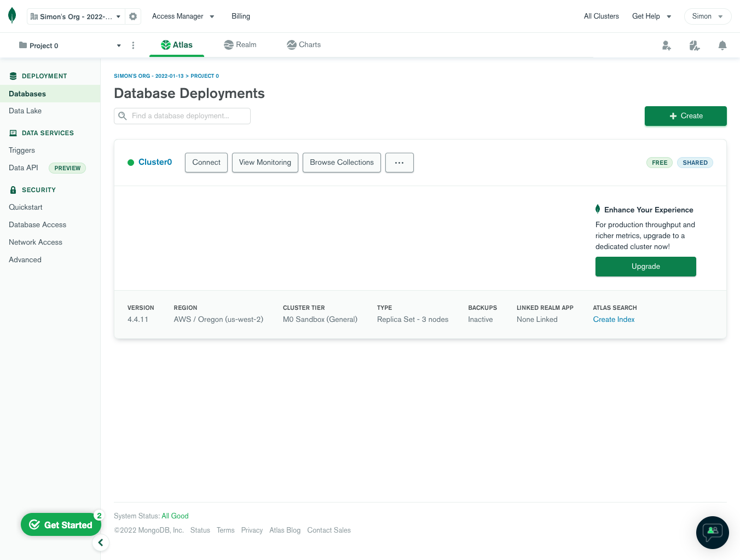Click the Security lock icon

click(x=13, y=190)
